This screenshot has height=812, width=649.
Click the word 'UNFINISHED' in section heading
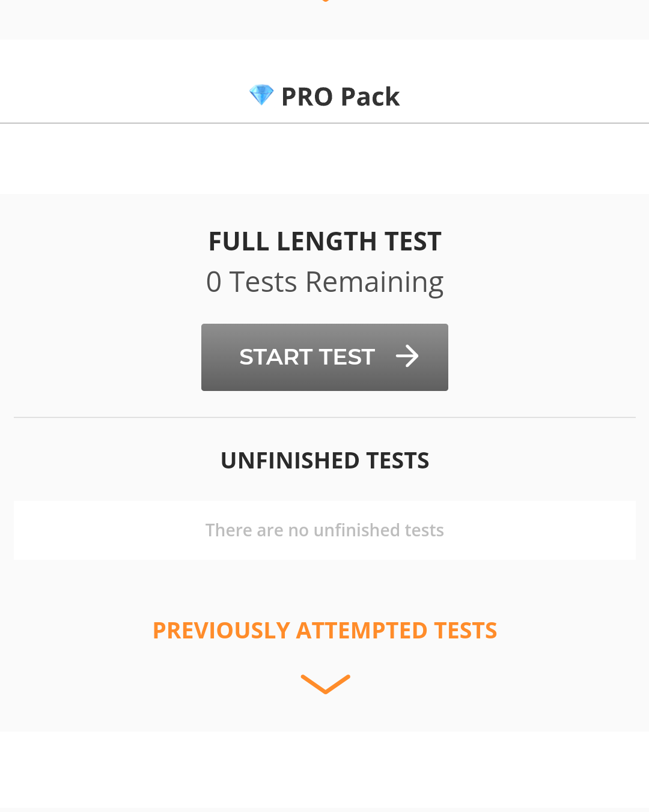tap(290, 461)
